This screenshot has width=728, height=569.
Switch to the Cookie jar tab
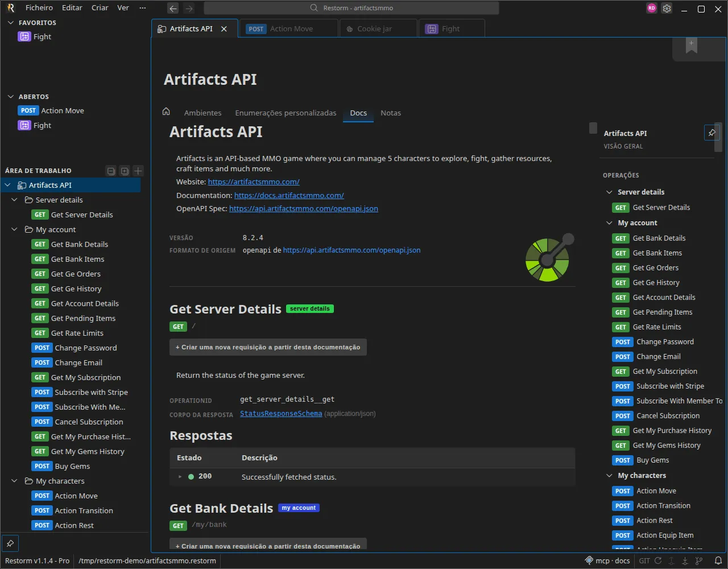[x=378, y=28]
